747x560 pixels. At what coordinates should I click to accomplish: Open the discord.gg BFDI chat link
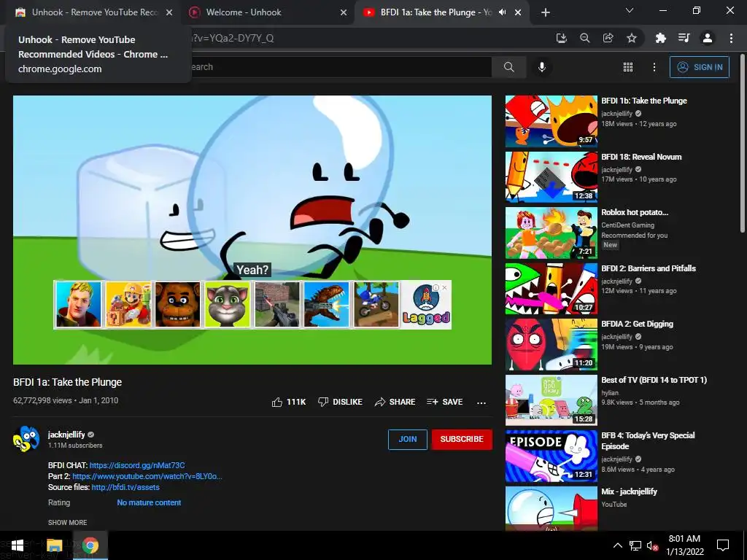136,465
